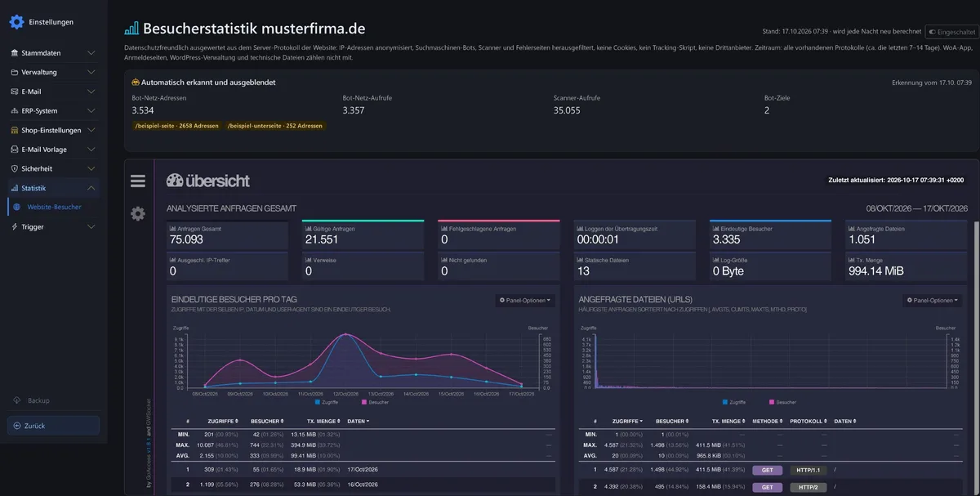Sort requested files table by Methode column
The height and width of the screenshot is (496, 980).
768,421
